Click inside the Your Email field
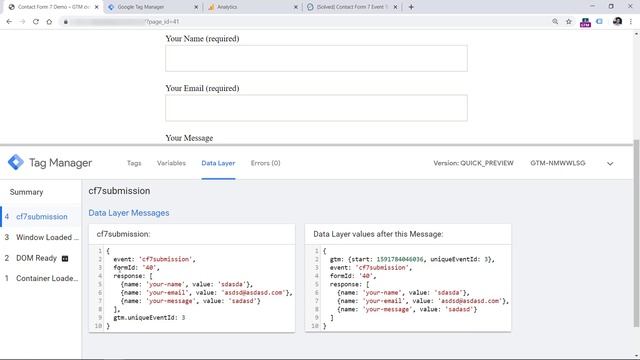 [316, 108]
